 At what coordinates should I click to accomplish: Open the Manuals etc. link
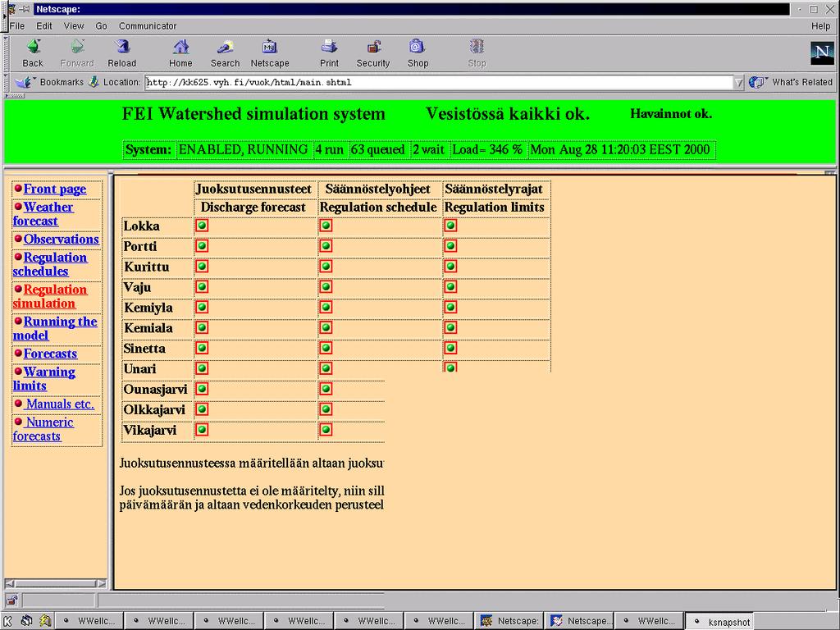click(59, 404)
